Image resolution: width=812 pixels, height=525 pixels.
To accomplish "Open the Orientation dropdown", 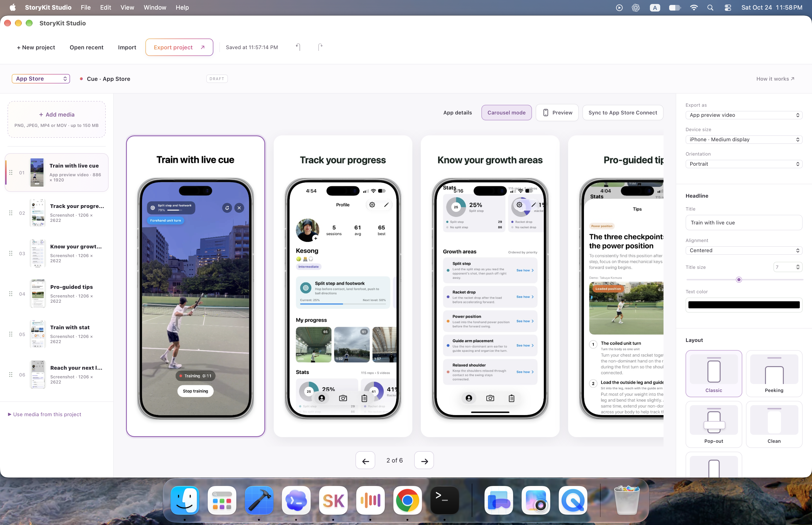I will click(744, 164).
